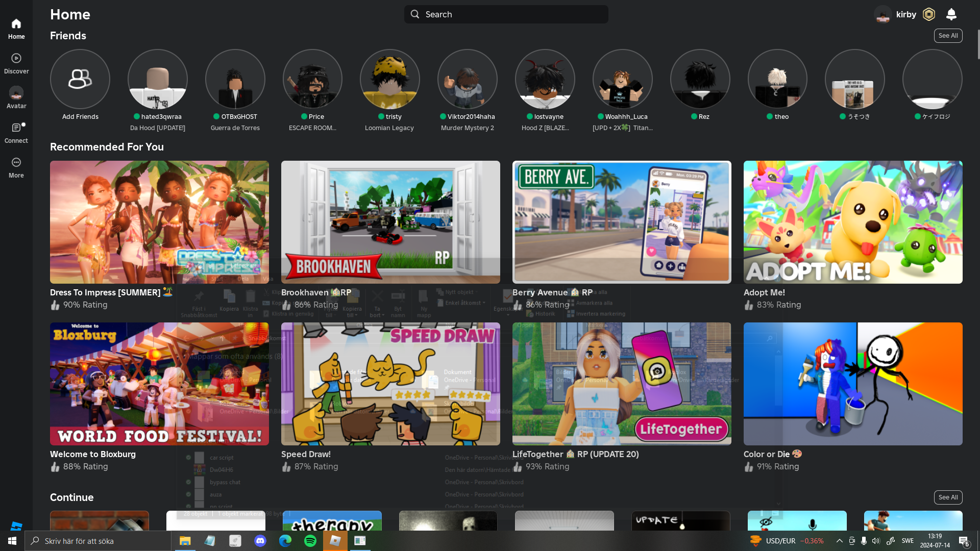Show hidden tray icons chevron
Image resolution: width=980 pixels, height=551 pixels.
[839, 541]
